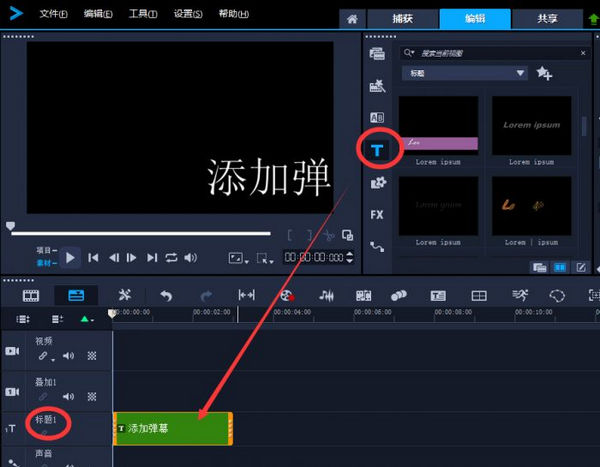Open the Media library panel icon
Viewport: 600px width, 467px height.
(x=377, y=54)
